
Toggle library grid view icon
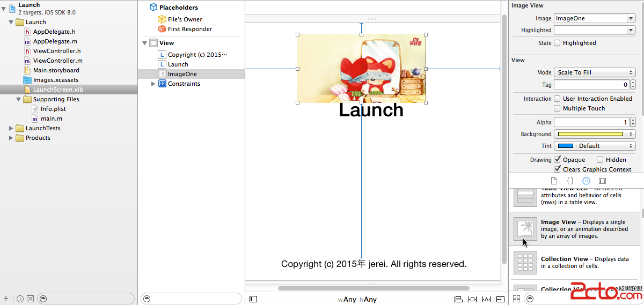point(517,299)
